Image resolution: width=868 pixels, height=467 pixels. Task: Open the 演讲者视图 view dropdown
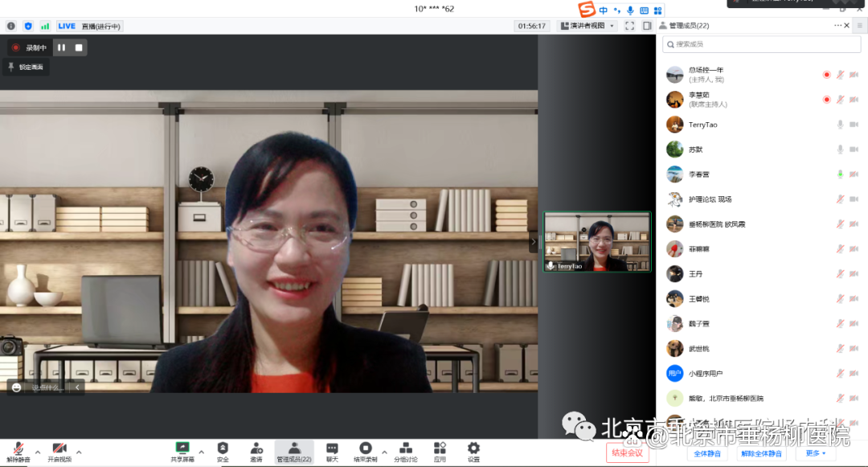(588, 26)
